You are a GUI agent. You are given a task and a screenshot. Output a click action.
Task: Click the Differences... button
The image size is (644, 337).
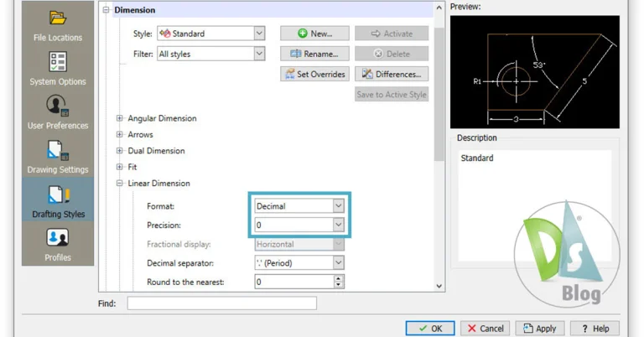391,74
